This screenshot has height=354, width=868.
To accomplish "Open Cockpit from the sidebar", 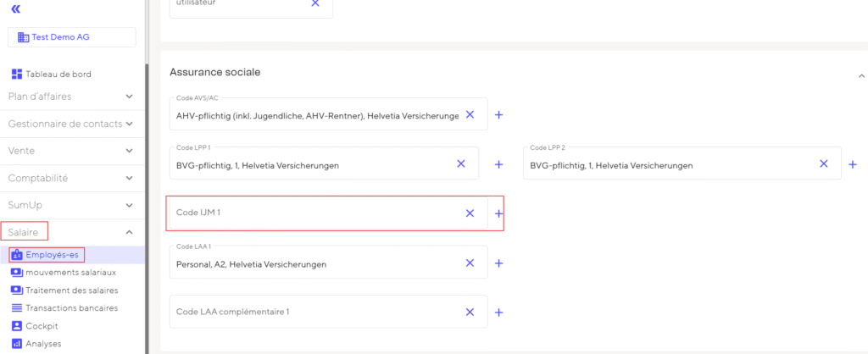I will click(42, 325).
